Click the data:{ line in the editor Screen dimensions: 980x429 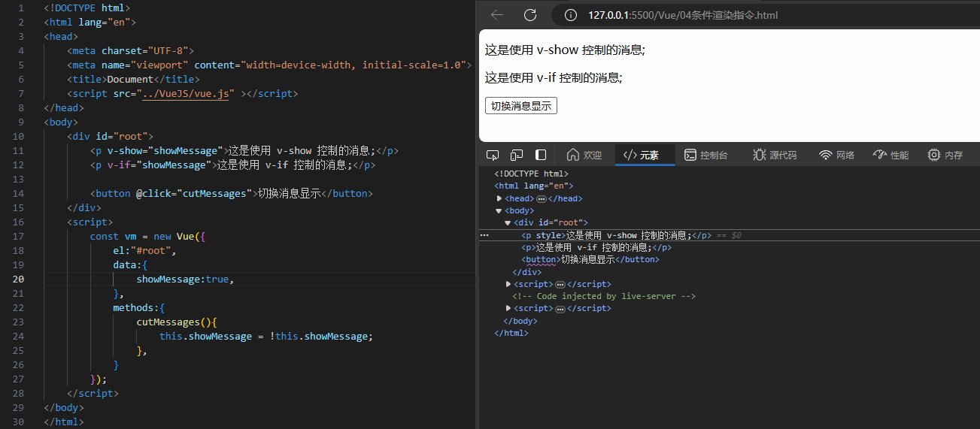(130, 264)
